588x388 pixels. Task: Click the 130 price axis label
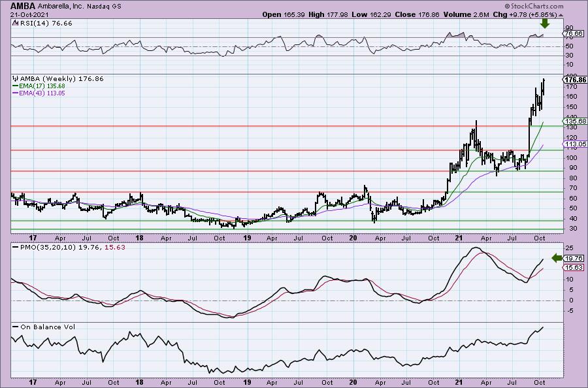572,127
